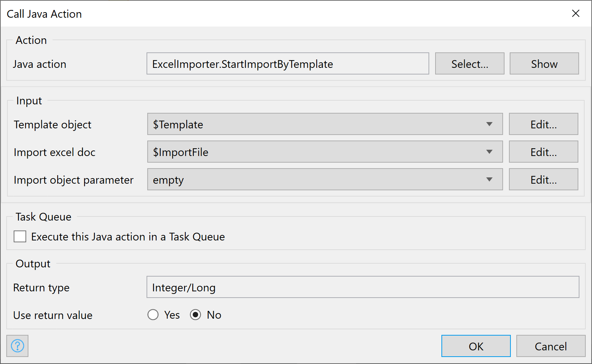Select No for Use return value
The image size is (592, 364).
coord(196,315)
